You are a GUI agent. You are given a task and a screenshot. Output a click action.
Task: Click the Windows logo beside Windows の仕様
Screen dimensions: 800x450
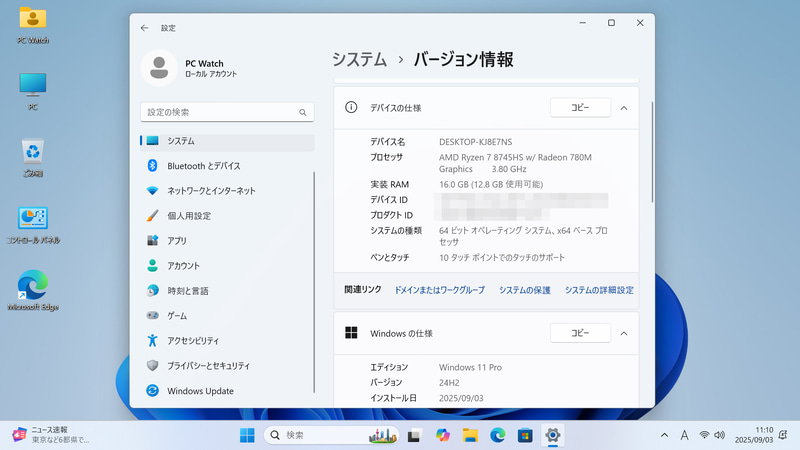[x=351, y=333]
